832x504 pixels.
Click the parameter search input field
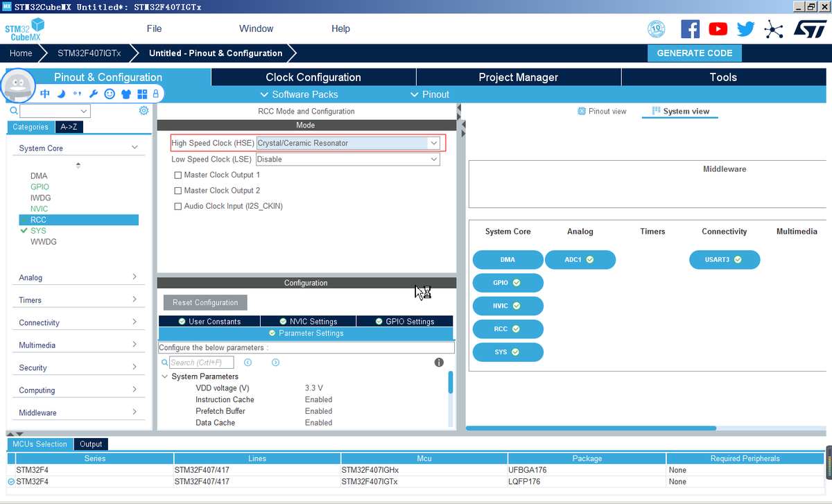201,363
